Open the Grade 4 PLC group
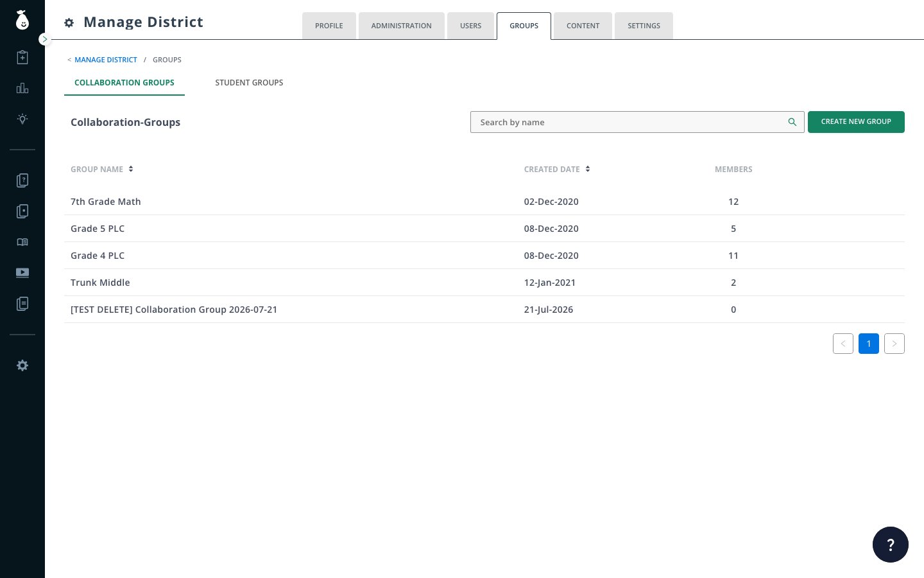Screen dimensions: 924x578 (484, 256)
